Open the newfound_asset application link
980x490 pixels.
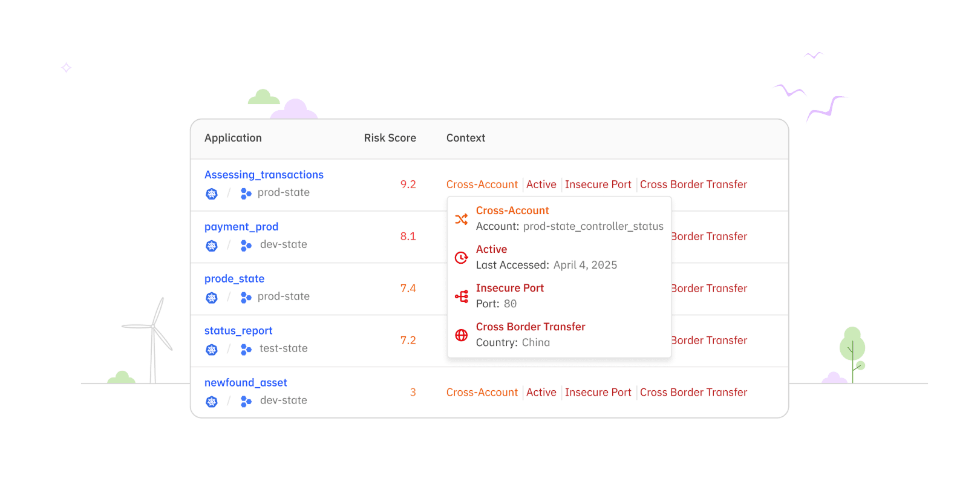click(x=246, y=383)
